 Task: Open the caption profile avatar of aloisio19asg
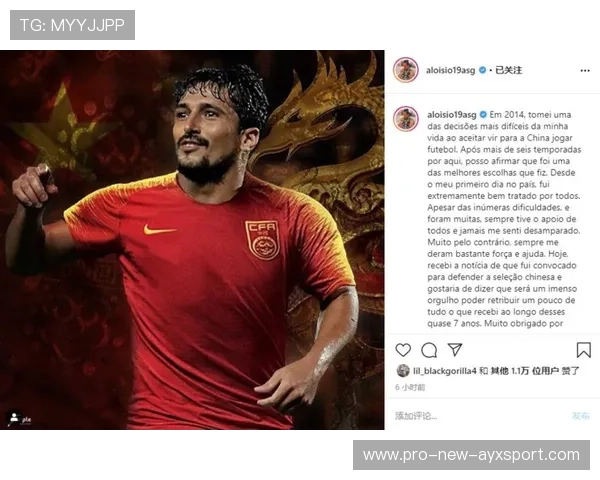coord(406,119)
